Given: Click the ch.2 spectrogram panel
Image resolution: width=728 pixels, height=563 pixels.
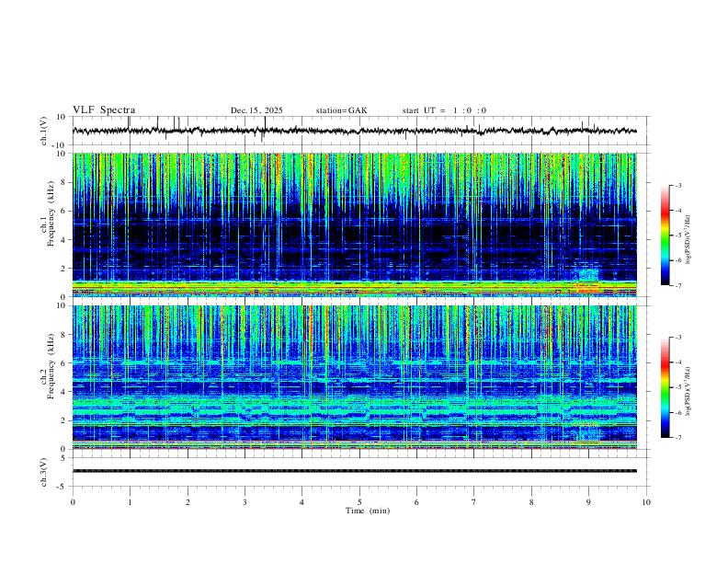Looking at the screenshot, I should tap(354, 377).
